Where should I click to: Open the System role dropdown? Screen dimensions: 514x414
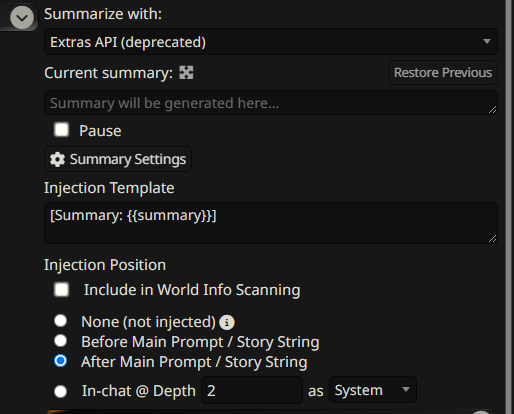tap(372, 390)
